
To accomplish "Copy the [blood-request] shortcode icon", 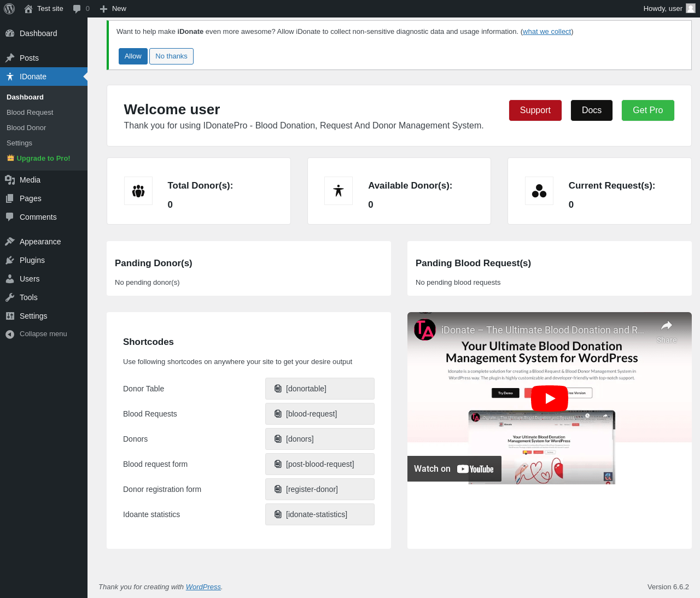I will pos(278,414).
